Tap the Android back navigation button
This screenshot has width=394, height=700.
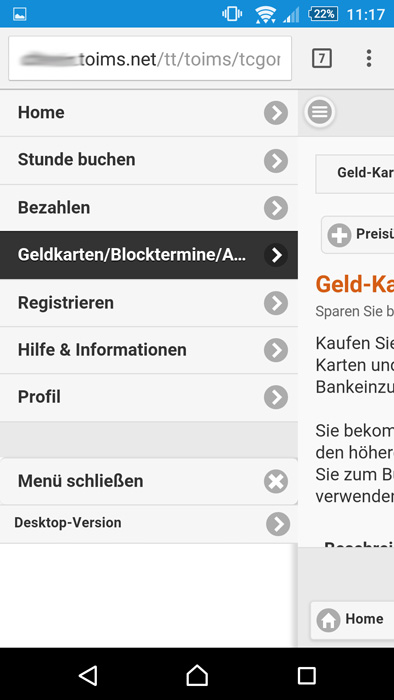[88, 676]
